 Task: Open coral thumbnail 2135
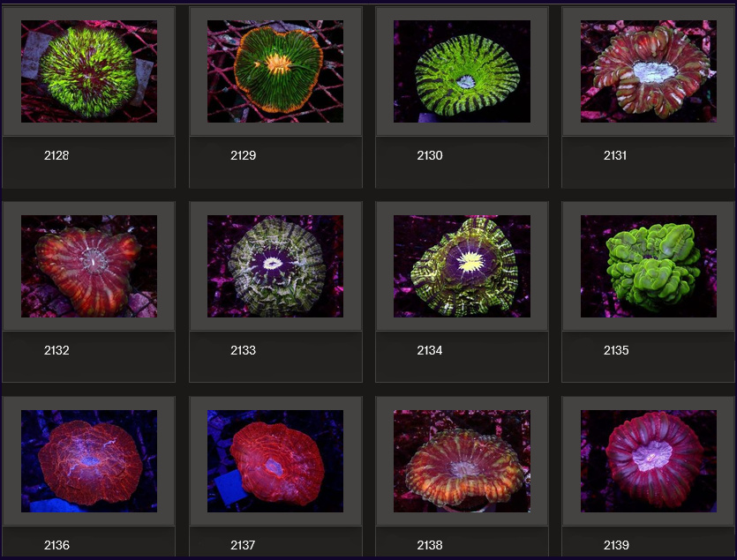[x=649, y=266]
